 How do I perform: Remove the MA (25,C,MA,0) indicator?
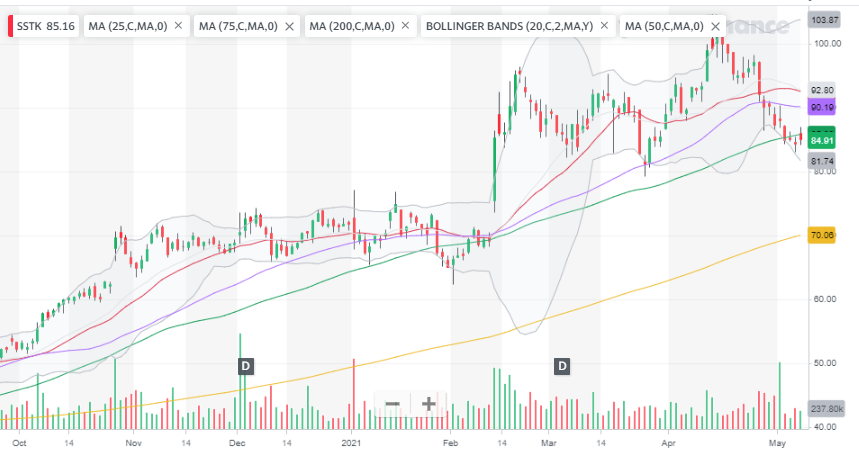click(178, 26)
